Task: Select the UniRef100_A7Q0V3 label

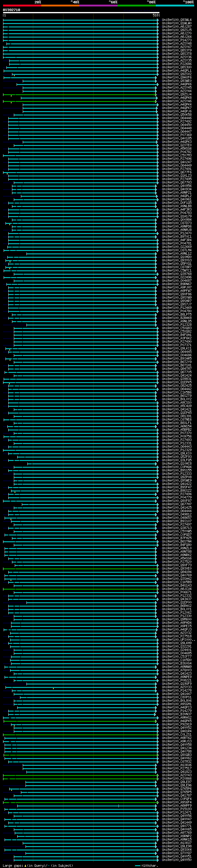Action: (176, 670)
